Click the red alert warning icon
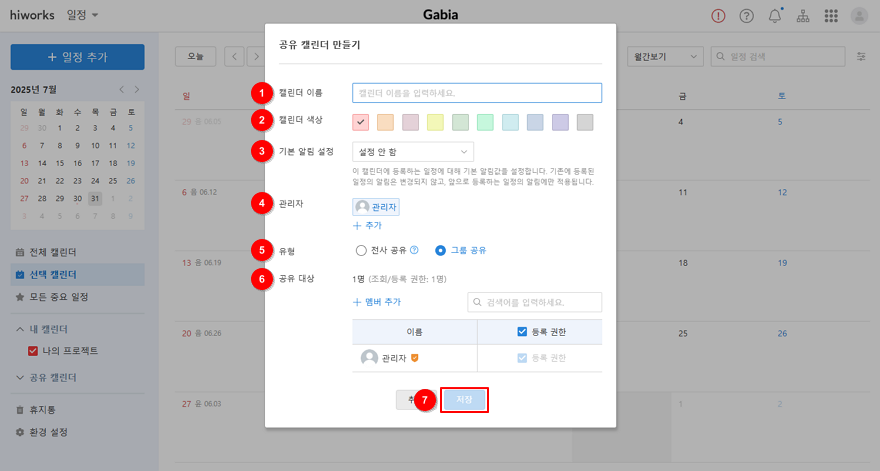The image size is (880, 471). coord(718,16)
